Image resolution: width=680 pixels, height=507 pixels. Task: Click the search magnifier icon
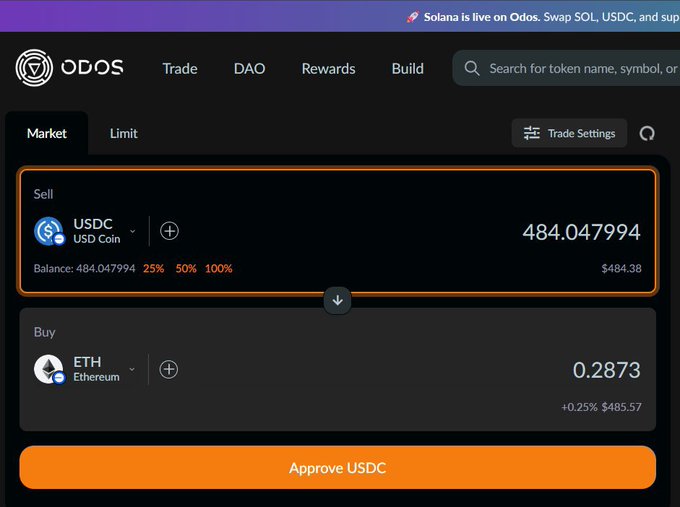click(472, 68)
